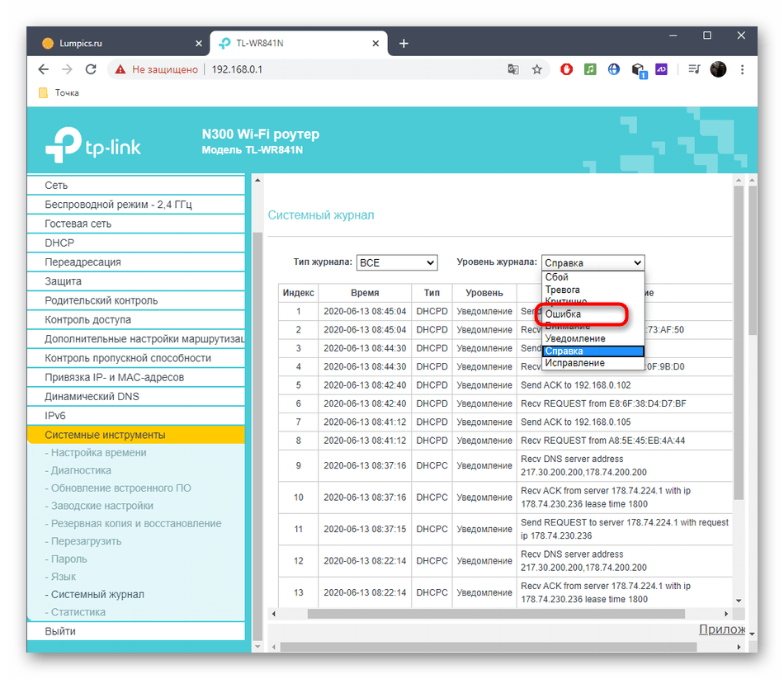Go to Пароль page
Screen dimensions: 784x679
click(x=66, y=559)
